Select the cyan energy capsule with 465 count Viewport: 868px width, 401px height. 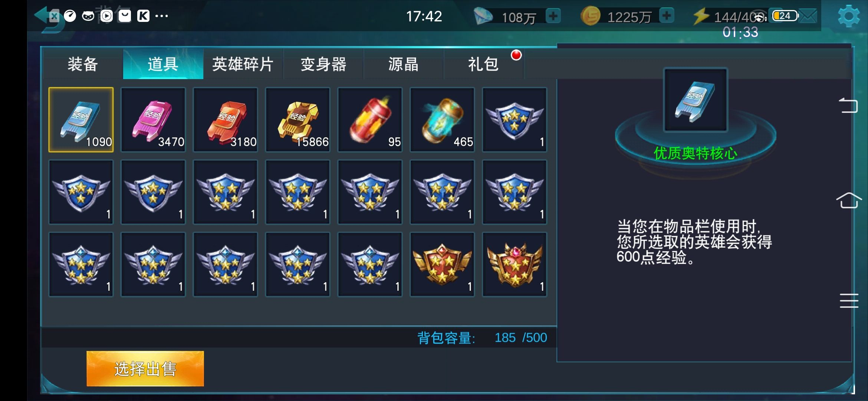pyautogui.click(x=442, y=120)
